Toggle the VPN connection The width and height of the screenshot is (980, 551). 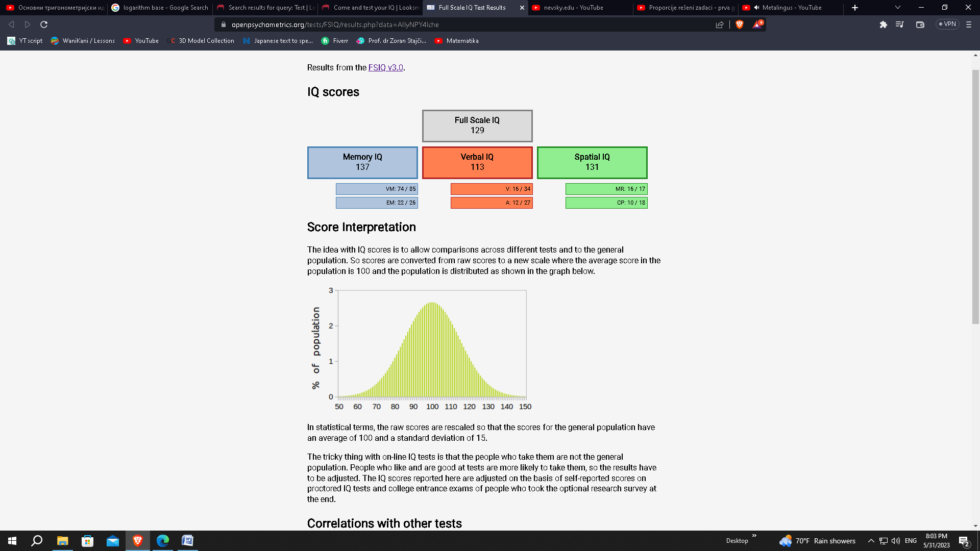[x=946, y=24]
